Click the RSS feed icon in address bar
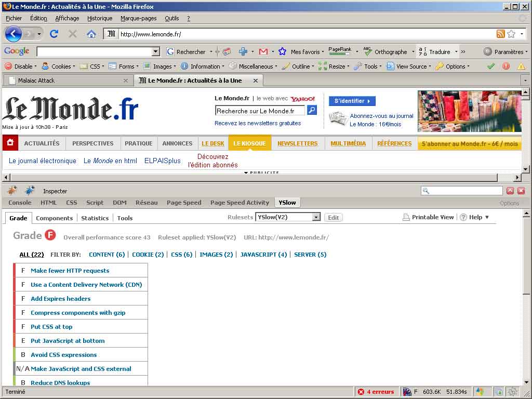Screen dimensions: 532x399 pos(500,34)
